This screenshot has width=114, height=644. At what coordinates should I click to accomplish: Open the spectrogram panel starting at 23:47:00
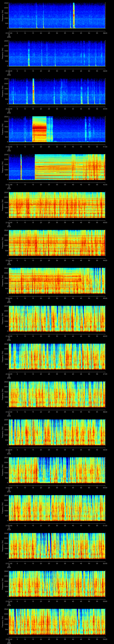click(57, 394)
